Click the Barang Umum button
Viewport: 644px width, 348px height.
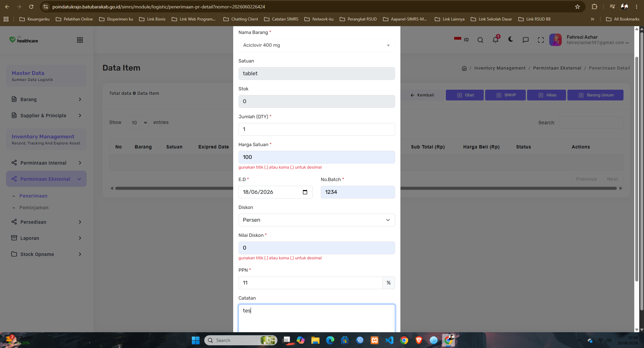point(595,95)
